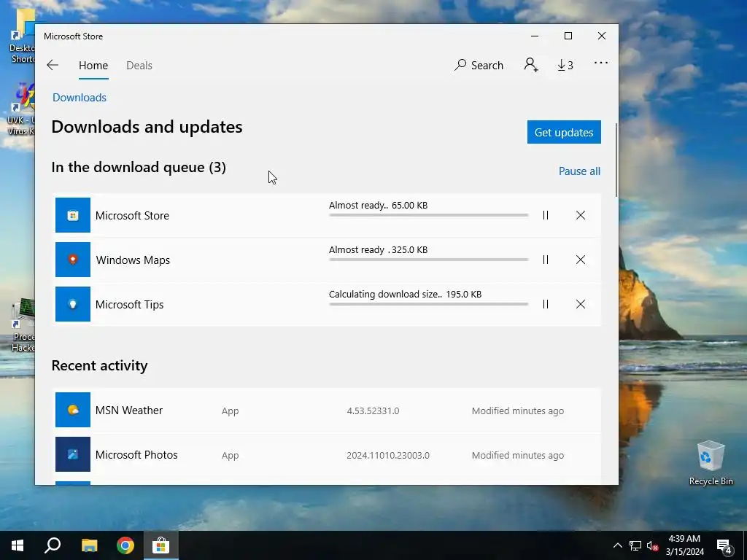Click the Microsoft Store progress bar

[428, 215]
